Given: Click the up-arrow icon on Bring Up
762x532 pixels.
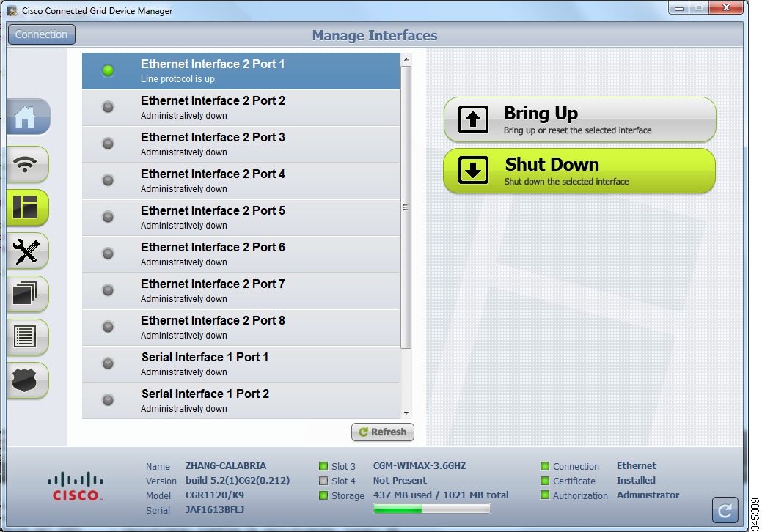Looking at the screenshot, I should pyautogui.click(x=473, y=119).
